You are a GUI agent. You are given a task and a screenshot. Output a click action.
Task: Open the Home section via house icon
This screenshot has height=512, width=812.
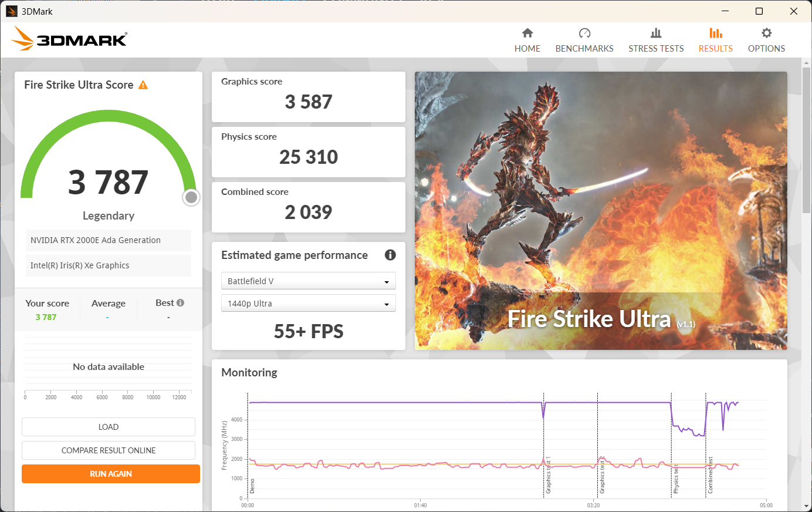(527, 33)
